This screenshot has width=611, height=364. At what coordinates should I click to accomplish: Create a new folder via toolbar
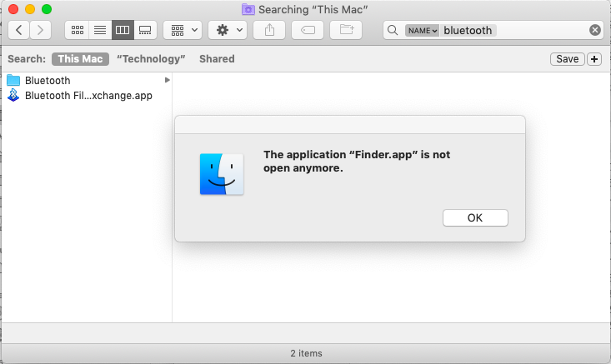pyautogui.click(x=346, y=30)
